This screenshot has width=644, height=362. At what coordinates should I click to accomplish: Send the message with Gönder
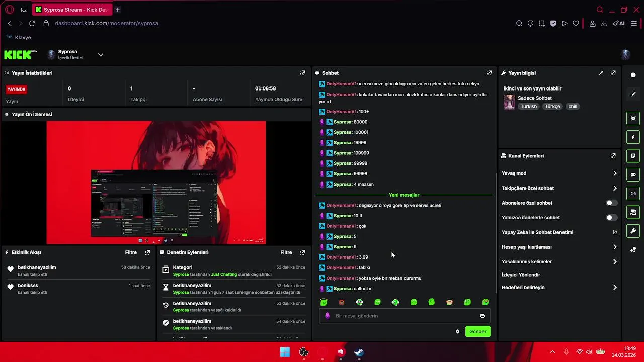[477, 331]
